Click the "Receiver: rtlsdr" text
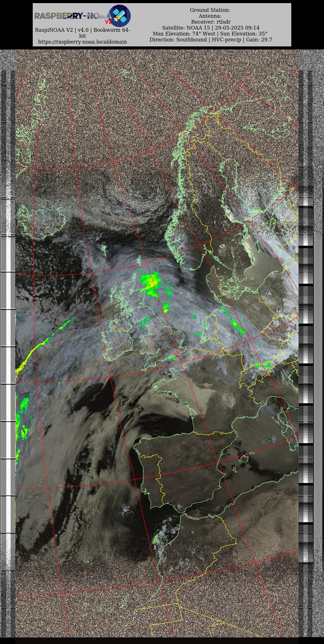 (211, 22)
